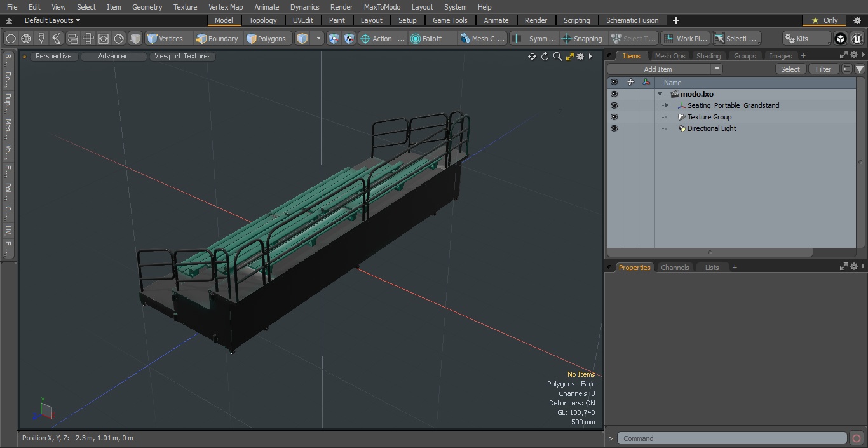Click the pie-circle toolbar icon
Viewport: 868px width, 448px height.
pyautogui.click(x=119, y=39)
